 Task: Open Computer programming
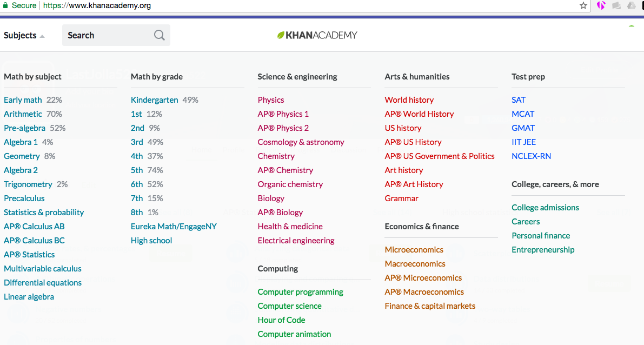pos(300,291)
